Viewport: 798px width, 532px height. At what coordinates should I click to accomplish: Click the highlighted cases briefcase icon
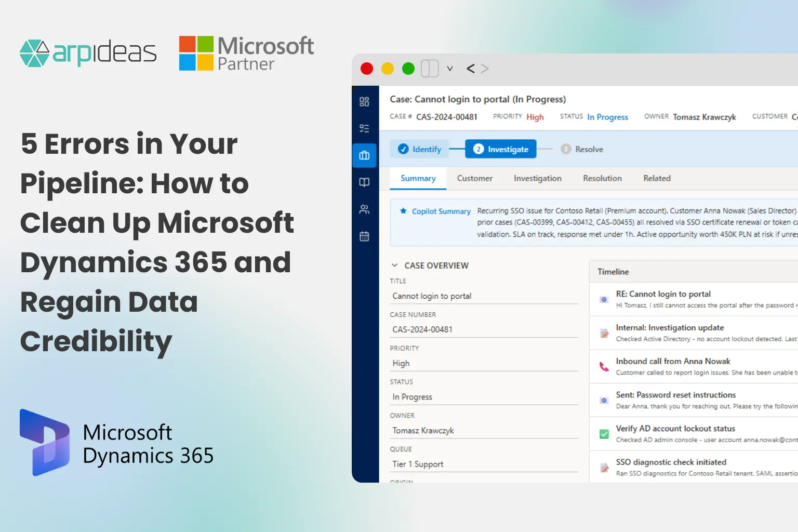[x=364, y=155]
